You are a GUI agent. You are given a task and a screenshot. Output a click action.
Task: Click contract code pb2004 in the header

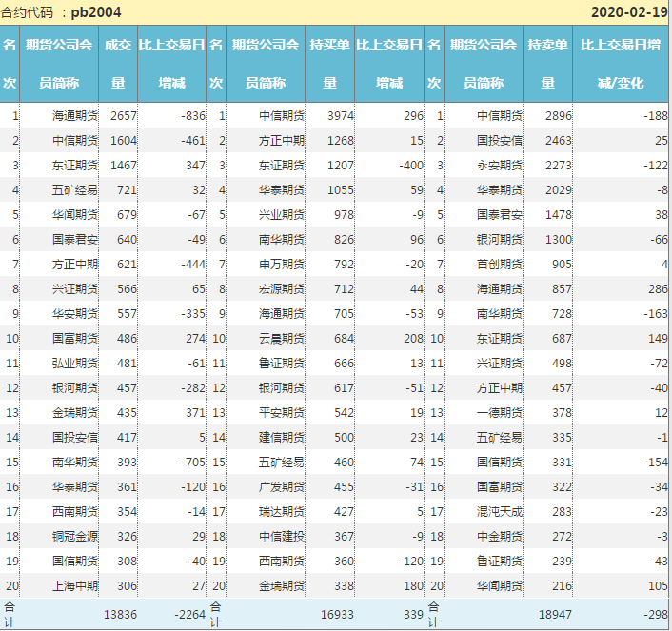96,12
